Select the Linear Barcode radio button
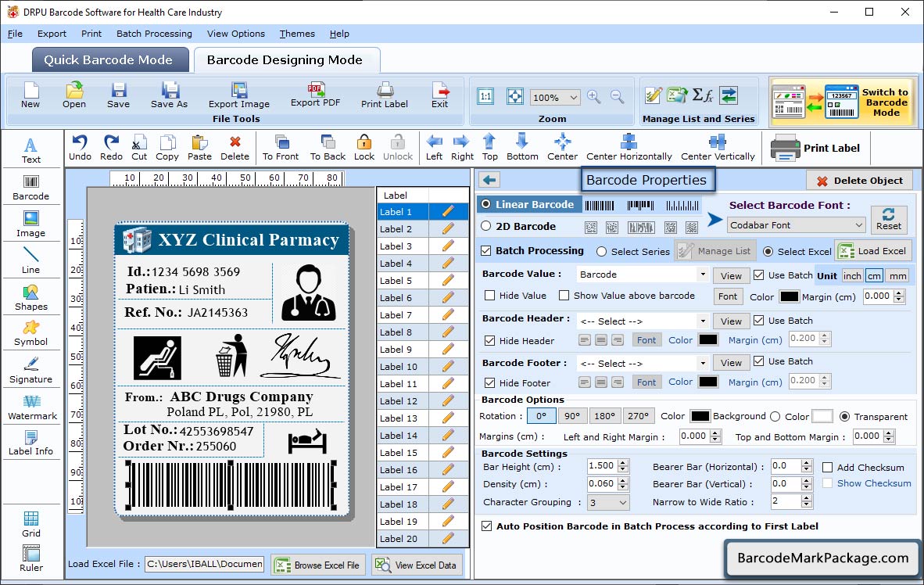Screen dimensions: 924x585 [x=485, y=204]
